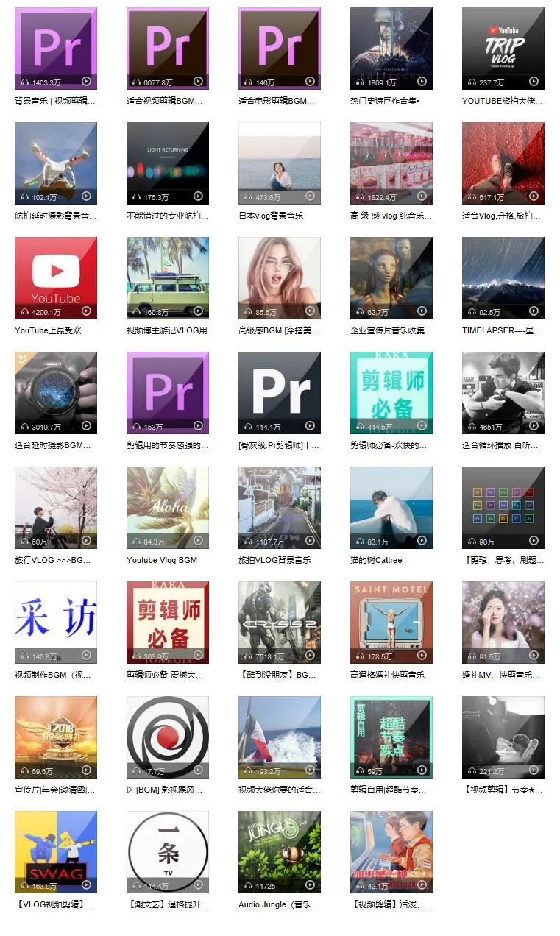Open title link '适合视频剪辑BGM...'
The image size is (560, 936).
164,101
